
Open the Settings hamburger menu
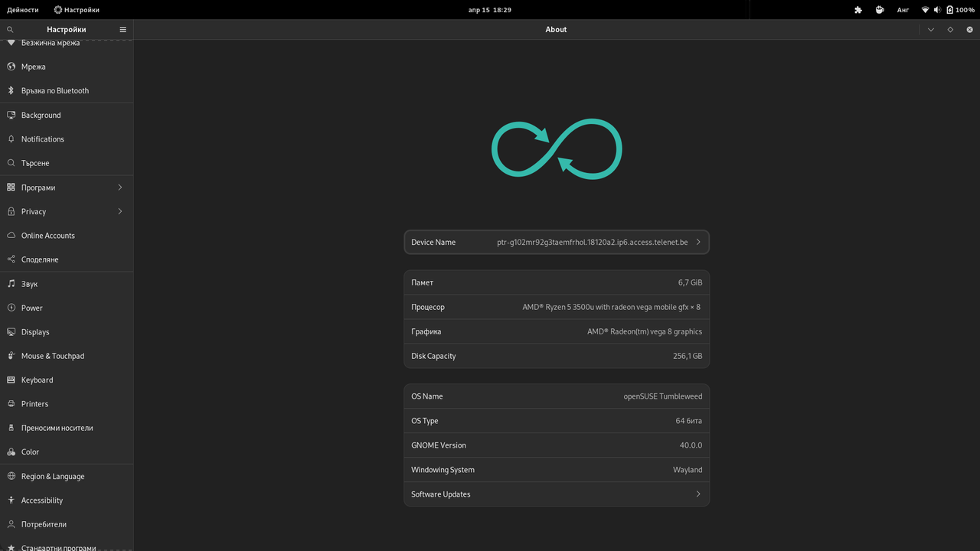[x=122, y=30]
